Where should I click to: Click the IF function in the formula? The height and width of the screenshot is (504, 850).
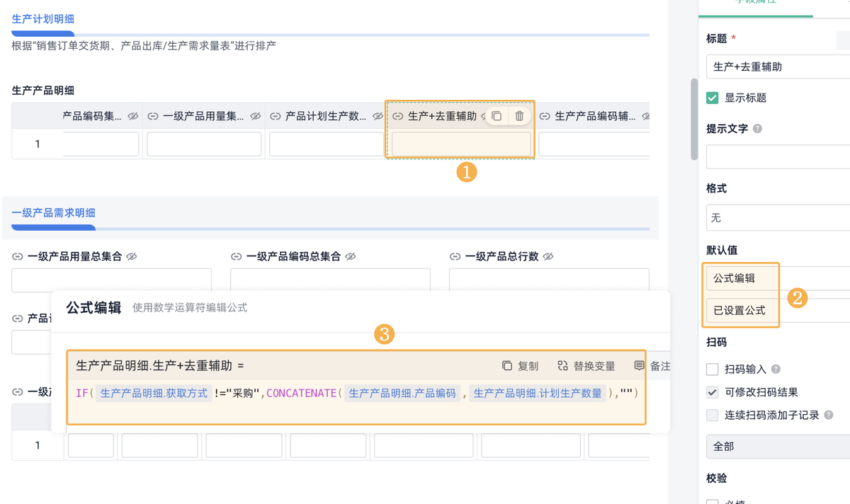[x=82, y=393]
